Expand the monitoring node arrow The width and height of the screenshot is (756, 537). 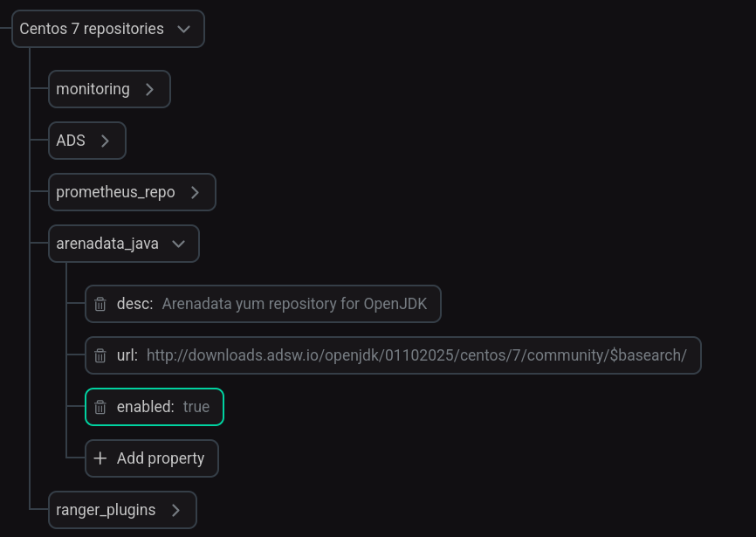click(x=149, y=89)
